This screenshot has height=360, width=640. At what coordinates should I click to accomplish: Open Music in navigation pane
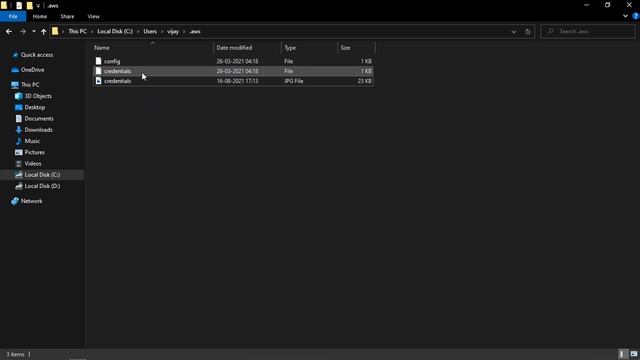tap(32, 141)
